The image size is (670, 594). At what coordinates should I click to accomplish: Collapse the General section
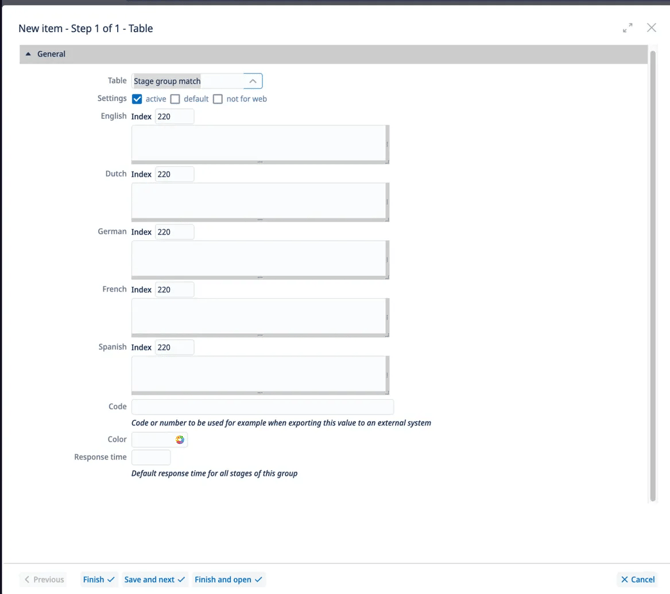tap(28, 54)
